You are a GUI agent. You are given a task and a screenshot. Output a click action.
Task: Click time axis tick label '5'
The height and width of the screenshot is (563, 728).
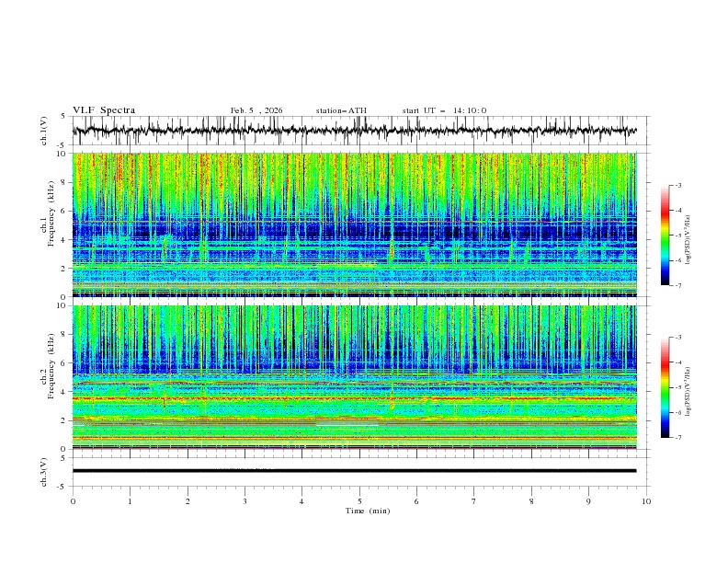click(x=359, y=501)
